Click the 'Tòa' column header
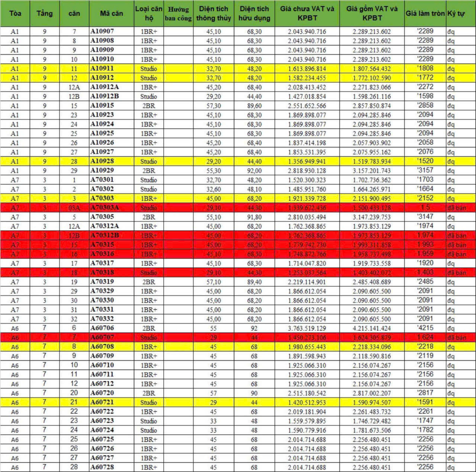476x472 pixels. (x=15, y=13)
